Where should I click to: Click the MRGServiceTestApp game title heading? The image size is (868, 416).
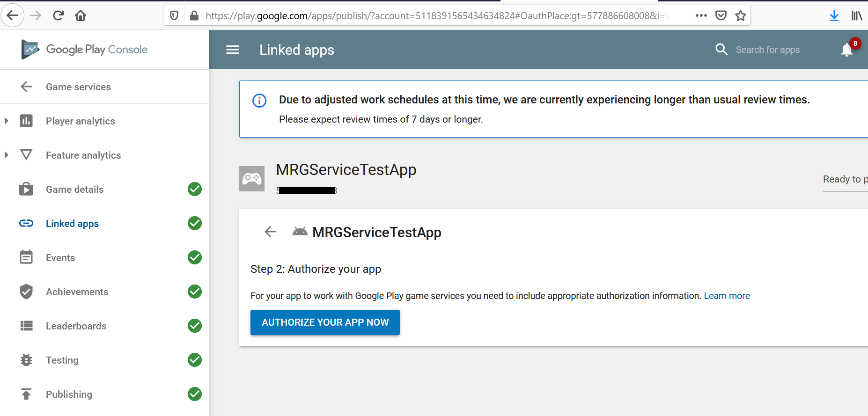(x=346, y=170)
